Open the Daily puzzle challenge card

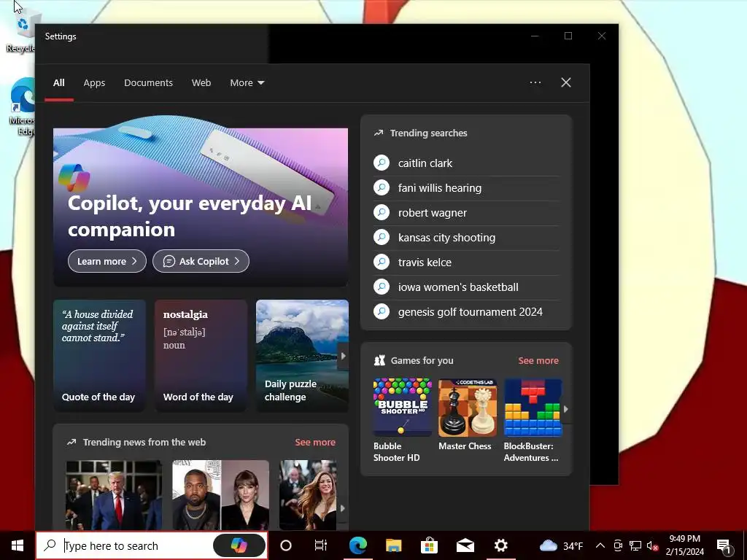(x=302, y=355)
